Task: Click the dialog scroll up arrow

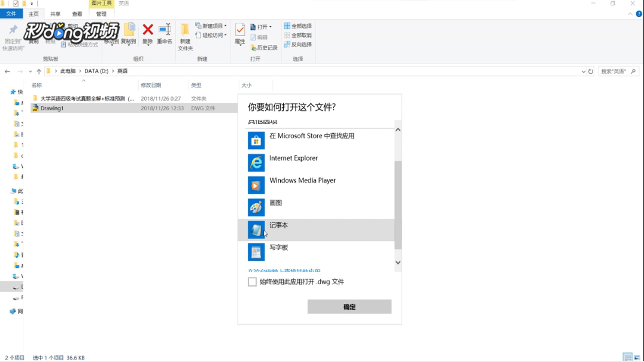Action: point(397,130)
